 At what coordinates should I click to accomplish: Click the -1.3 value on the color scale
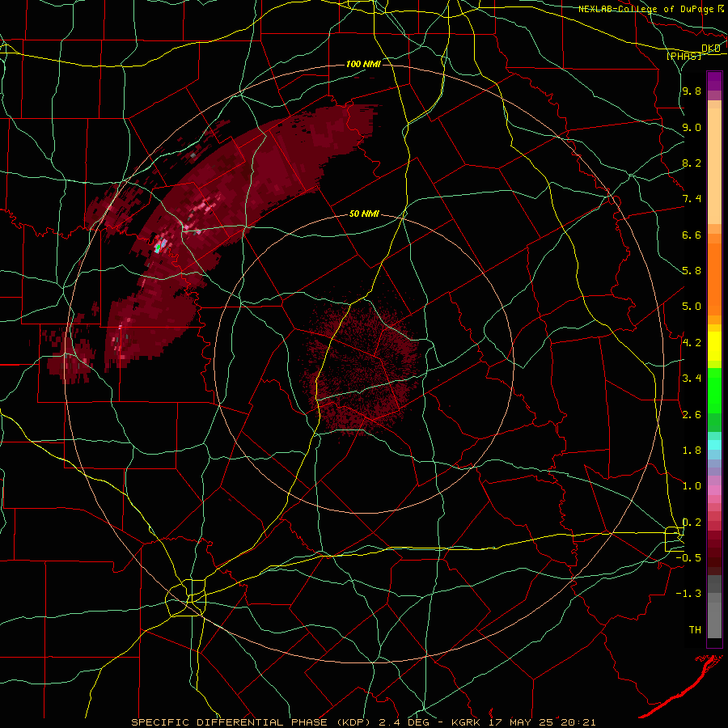pos(688,594)
